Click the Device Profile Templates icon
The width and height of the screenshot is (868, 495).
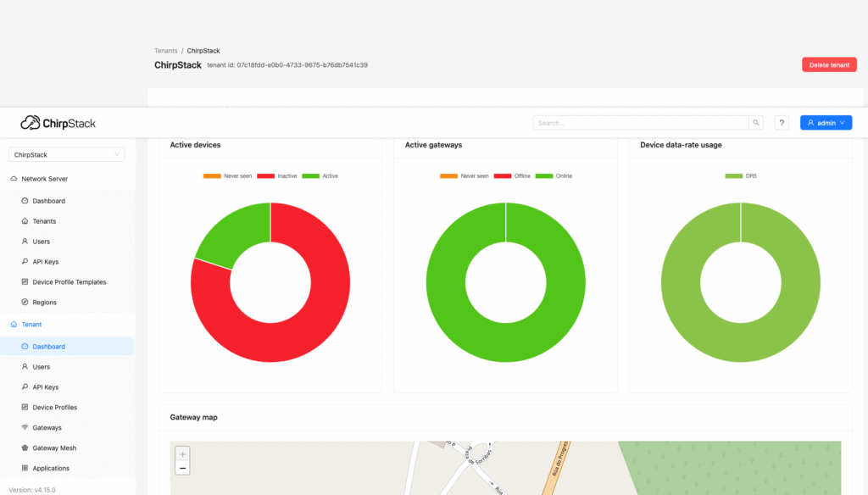pos(25,282)
